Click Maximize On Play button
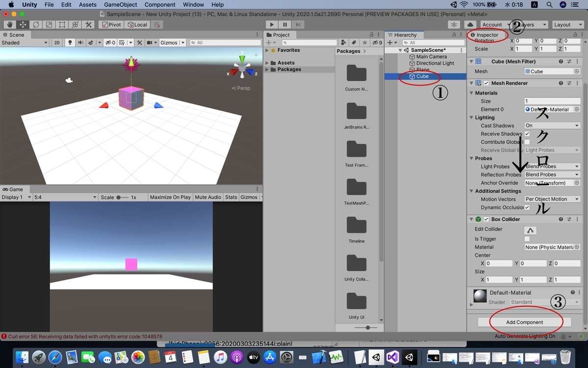Screen dimensions: 588x368 [170, 197]
